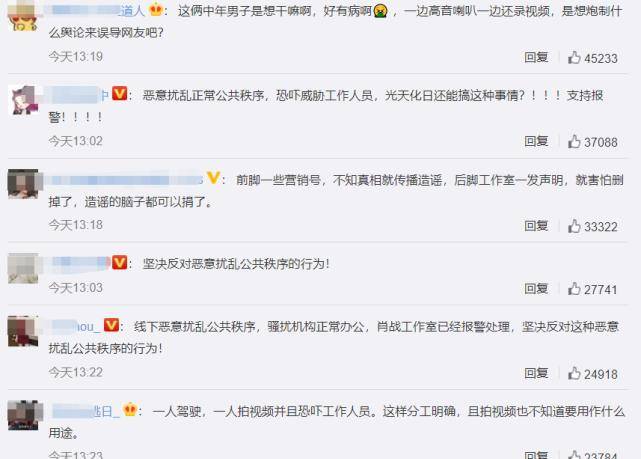Click yellow V badge on 13:18 comment

pos(213,178)
